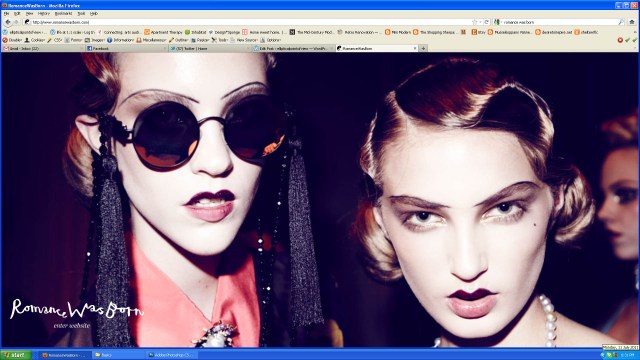Open the Web Developer Outline menu
This screenshot has width=640, height=360.
coord(178,40)
